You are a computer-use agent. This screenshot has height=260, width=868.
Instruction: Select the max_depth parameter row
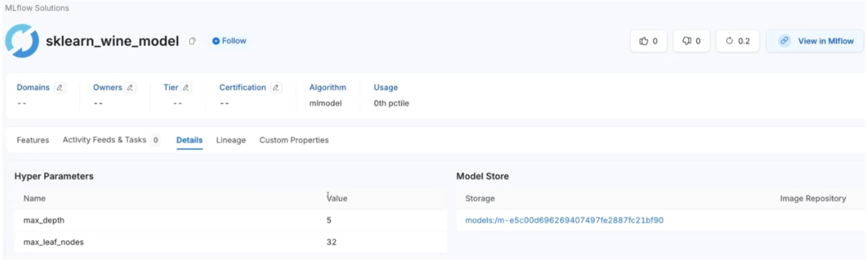(231, 220)
